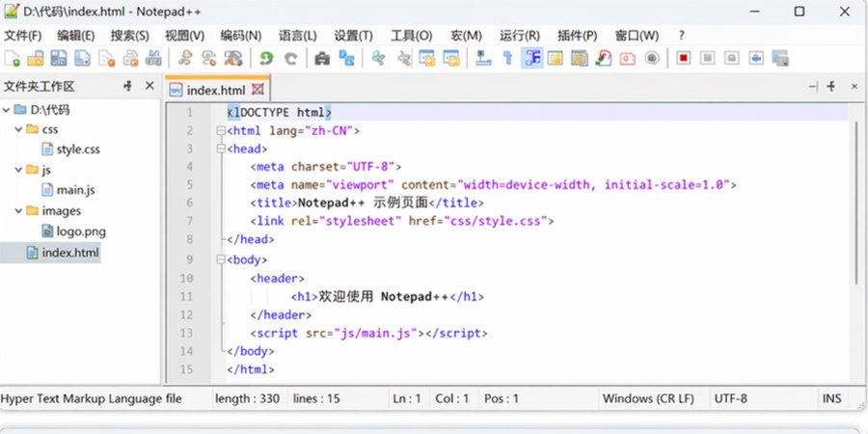The image size is (868, 434).
Task: Copy selection using the toolbar Copy icon
Action: 208,58
